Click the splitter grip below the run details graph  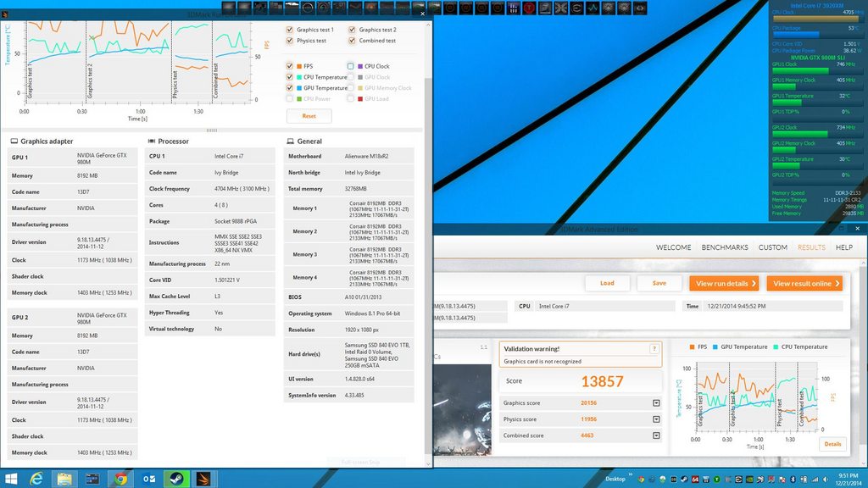[x=211, y=130]
